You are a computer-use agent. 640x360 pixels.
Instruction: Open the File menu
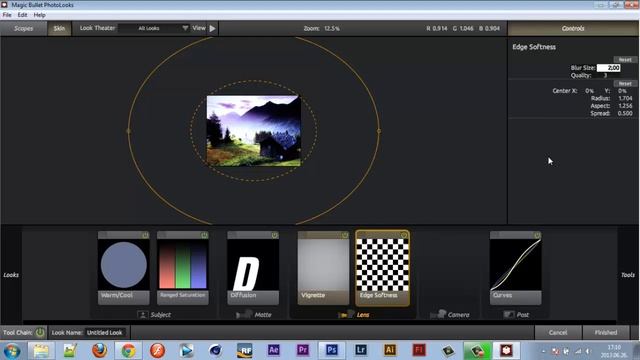tap(7, 15)
